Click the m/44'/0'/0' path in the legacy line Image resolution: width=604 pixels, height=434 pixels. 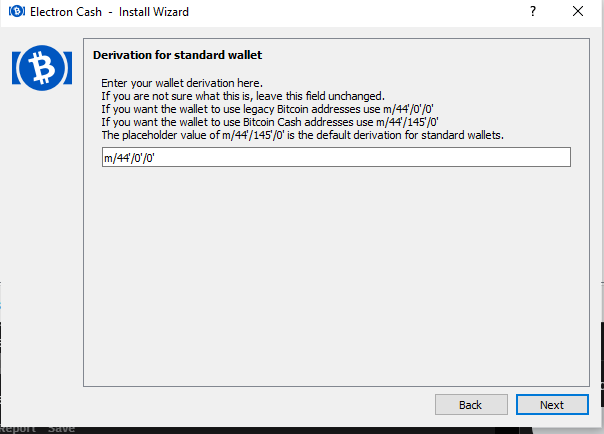408,109
